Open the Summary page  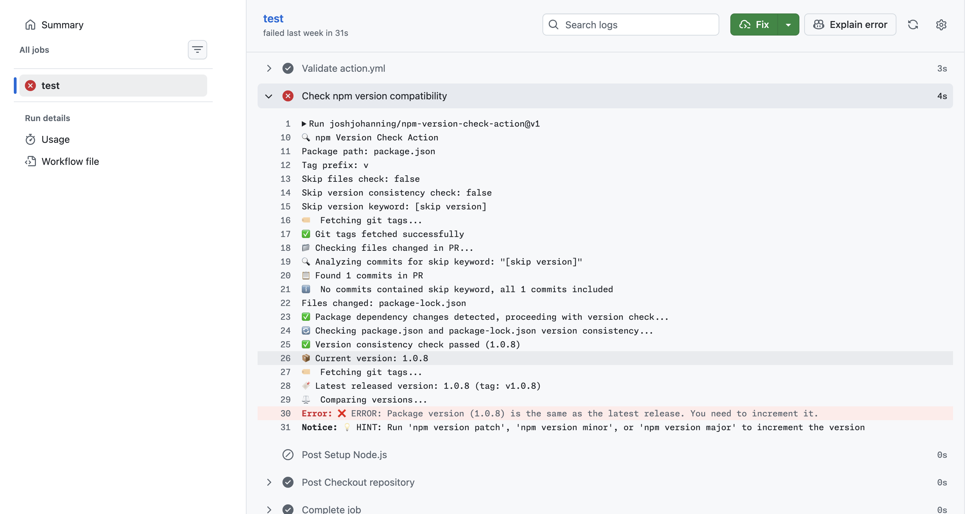(62, 25)
